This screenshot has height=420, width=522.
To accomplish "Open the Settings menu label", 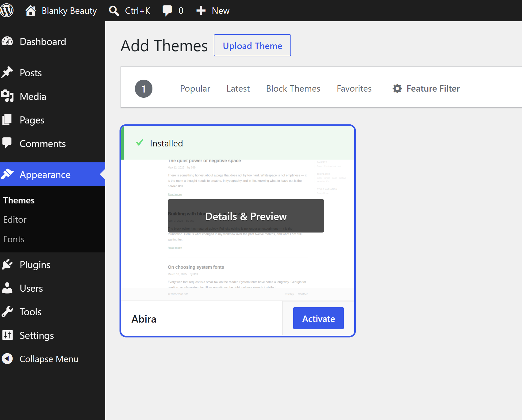I will (37, 335).
